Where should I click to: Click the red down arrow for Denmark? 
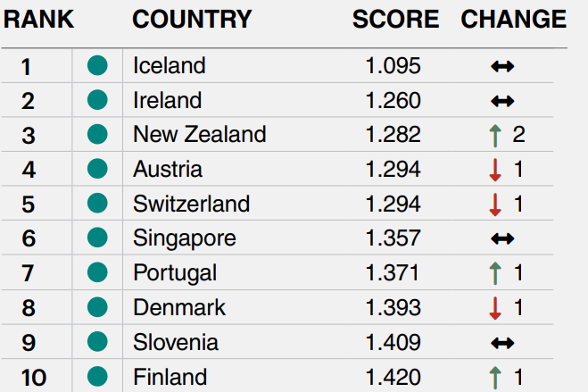(x=495, y=308)
